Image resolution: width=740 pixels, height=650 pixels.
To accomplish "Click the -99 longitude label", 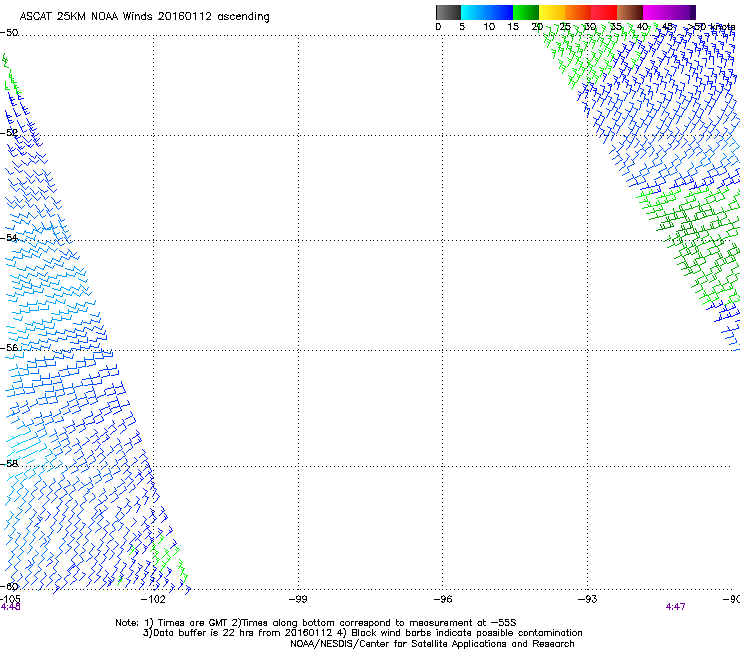I will point(298,599).
